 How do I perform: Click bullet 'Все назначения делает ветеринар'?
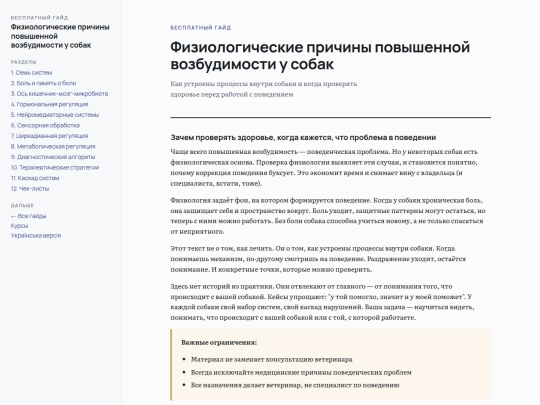[295, 385]
